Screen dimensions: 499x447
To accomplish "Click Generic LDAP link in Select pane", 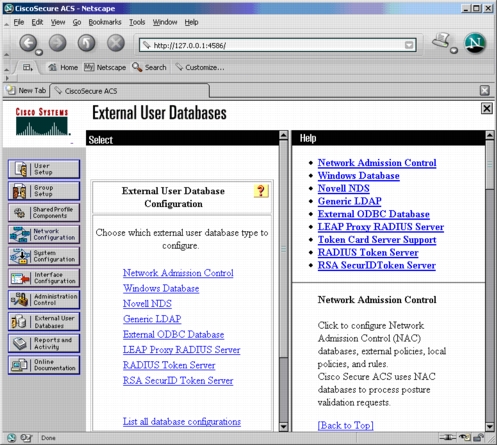I will click(x=152, y=320).
